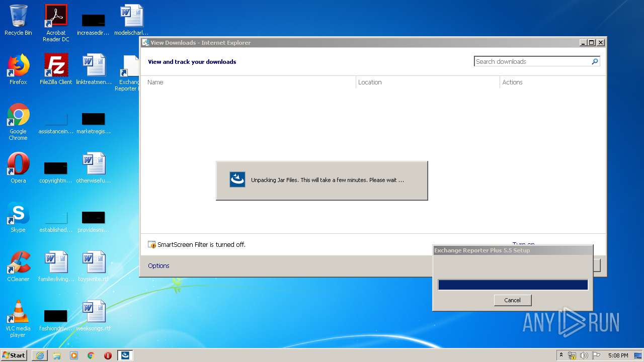
Task: Open VLC media player shortcut
Action: [18, 319]
